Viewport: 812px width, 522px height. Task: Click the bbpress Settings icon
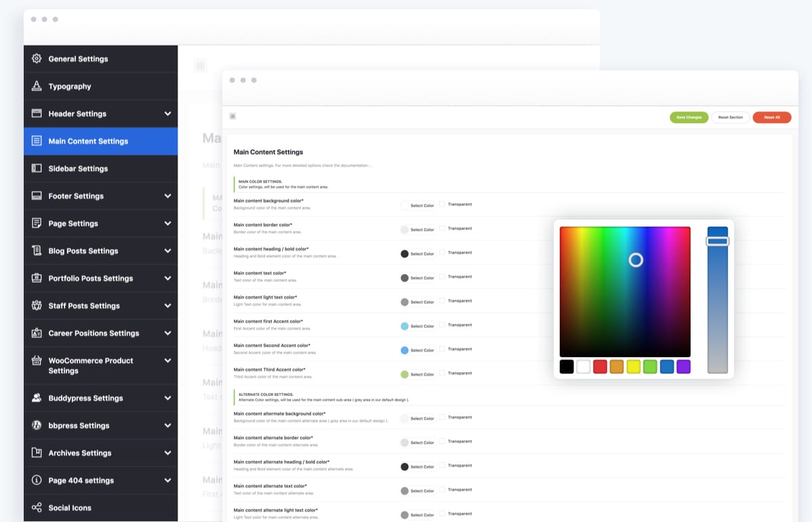click(37, 425)
